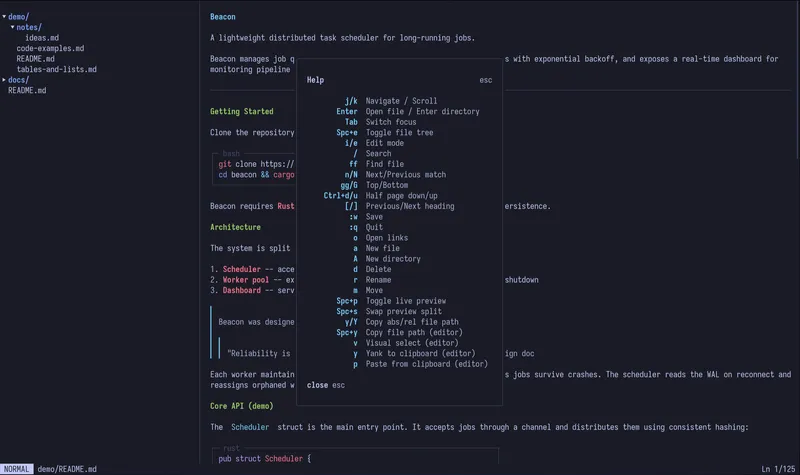Click the 'Swap preview split' help entry

(405, 312)
